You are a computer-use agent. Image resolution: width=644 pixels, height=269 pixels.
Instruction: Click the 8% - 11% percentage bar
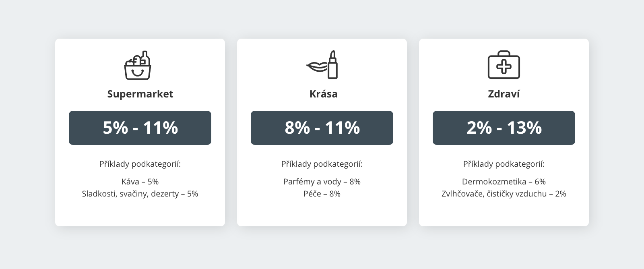point(322,128)
